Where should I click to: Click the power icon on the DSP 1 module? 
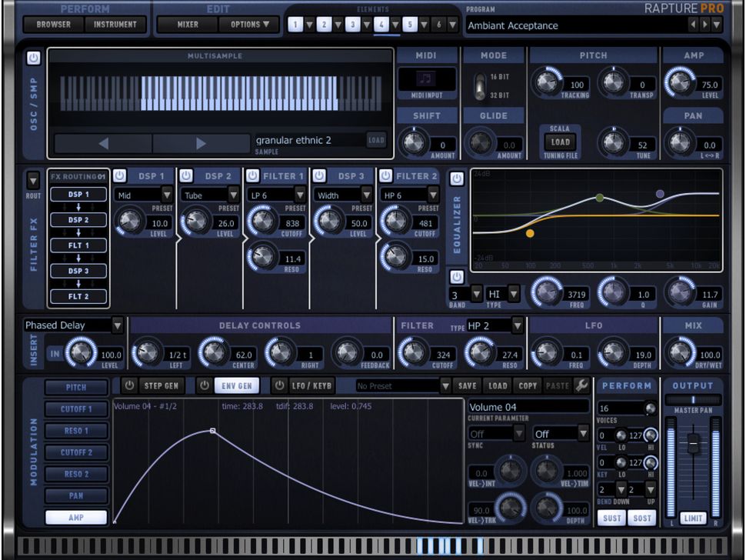click(120, 175)
